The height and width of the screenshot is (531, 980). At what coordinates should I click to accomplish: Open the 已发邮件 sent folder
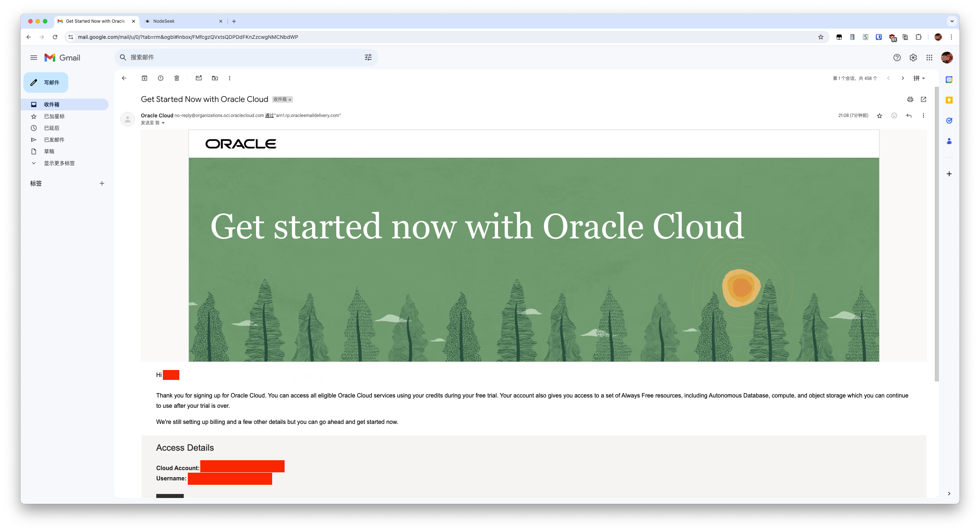pos(54,140)
